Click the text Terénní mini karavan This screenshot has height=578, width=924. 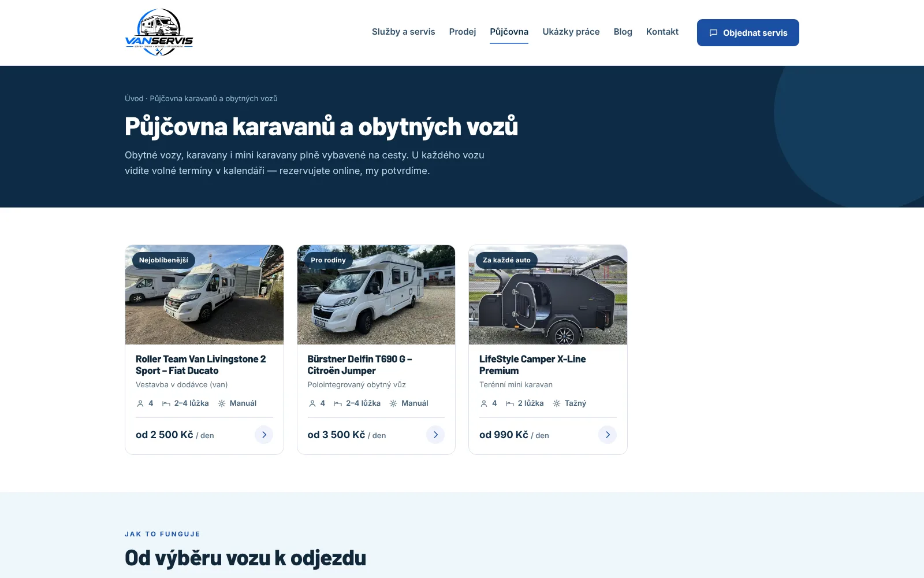(516, 384)
